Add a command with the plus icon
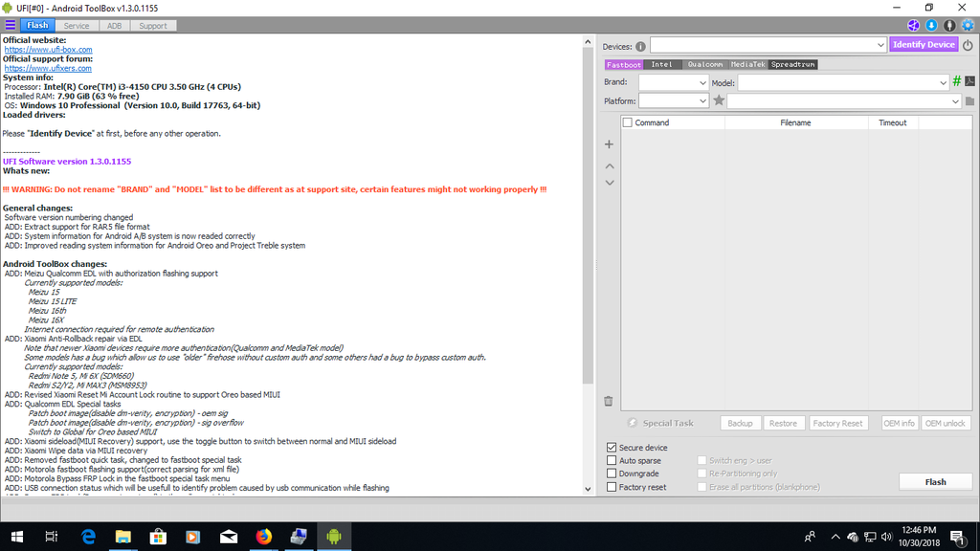980x551 pixels. point(609,144)
